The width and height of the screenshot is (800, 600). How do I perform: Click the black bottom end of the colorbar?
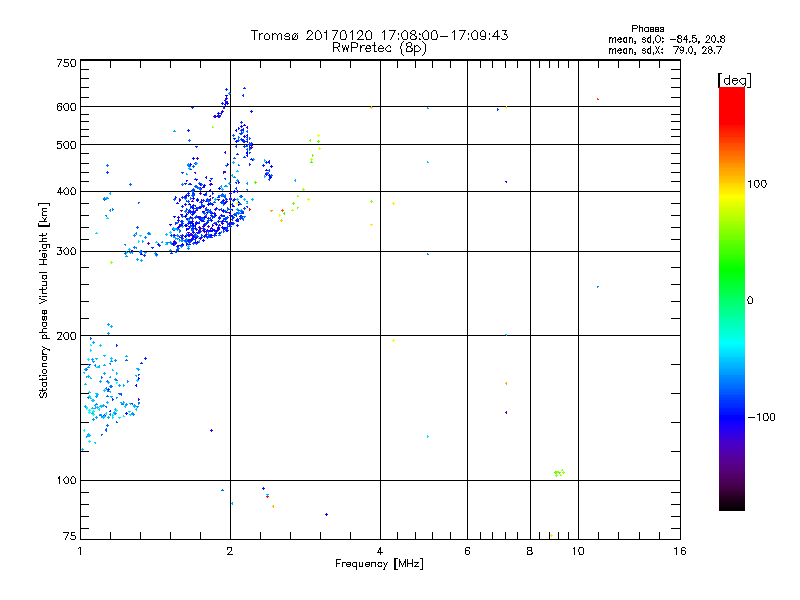pyautogui.click(x=732, y=503)
